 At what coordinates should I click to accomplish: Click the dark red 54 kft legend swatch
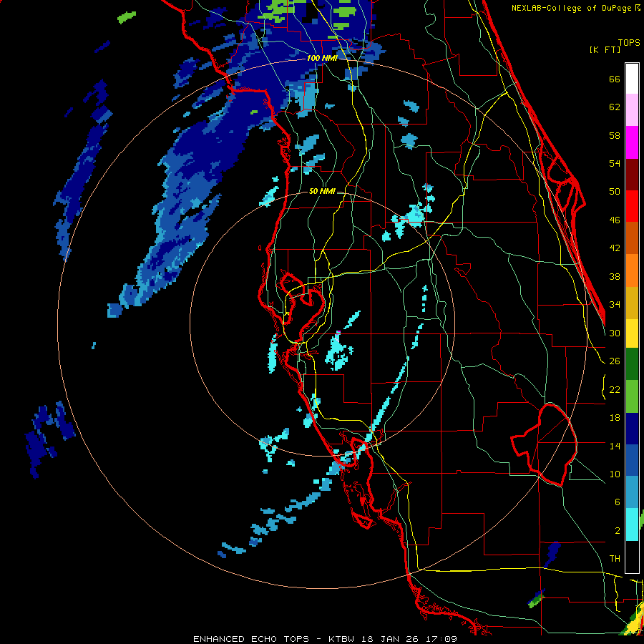[632, 174]
